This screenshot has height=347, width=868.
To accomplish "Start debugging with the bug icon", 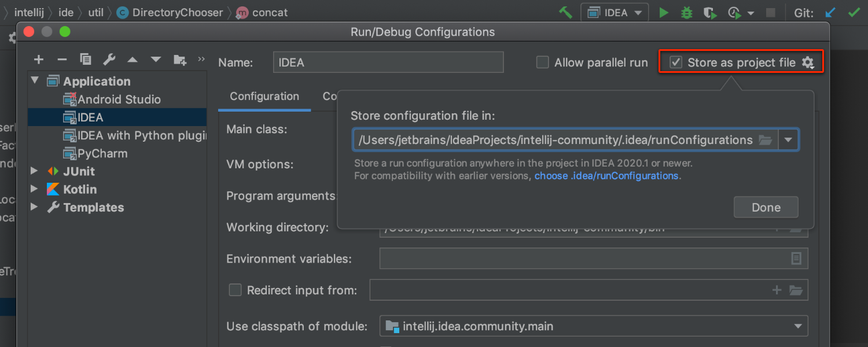I will click(686, 12).
